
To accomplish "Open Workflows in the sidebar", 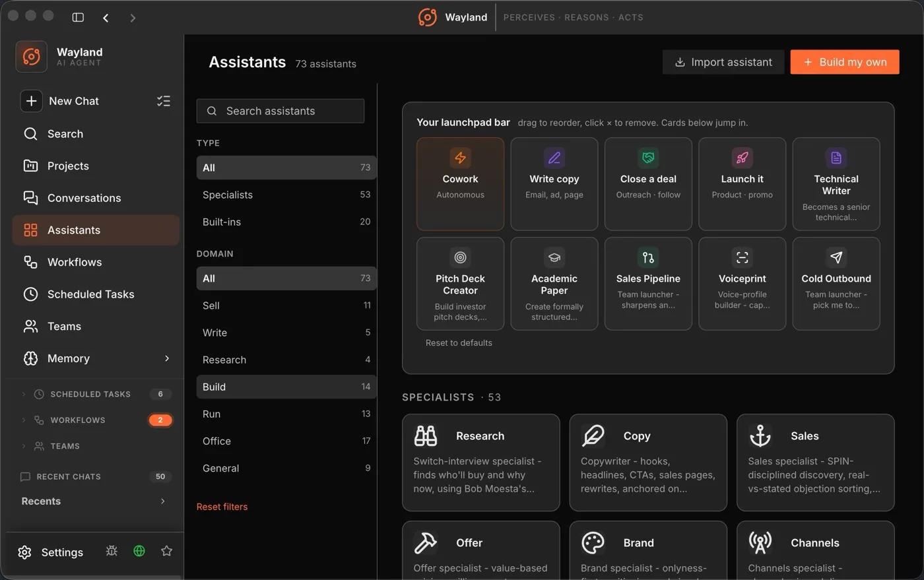I will (x=96, y=262).
